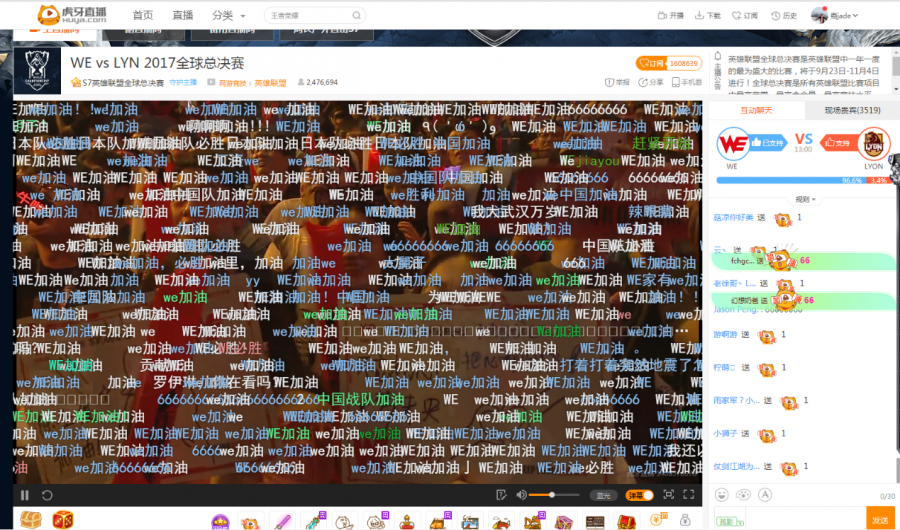Click 手机看 watch on mobile
The height and width of the screenshot is (530, 900).
[687, 82]
